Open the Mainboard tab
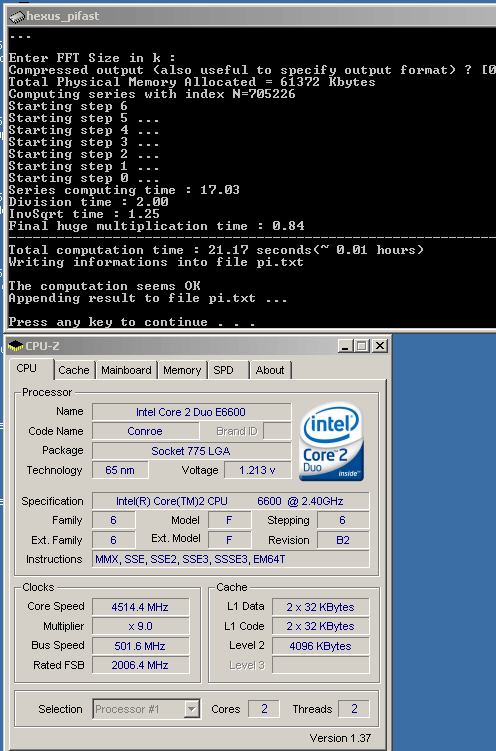The width and height of the screenshot is (496, 751). pos(126,370)
